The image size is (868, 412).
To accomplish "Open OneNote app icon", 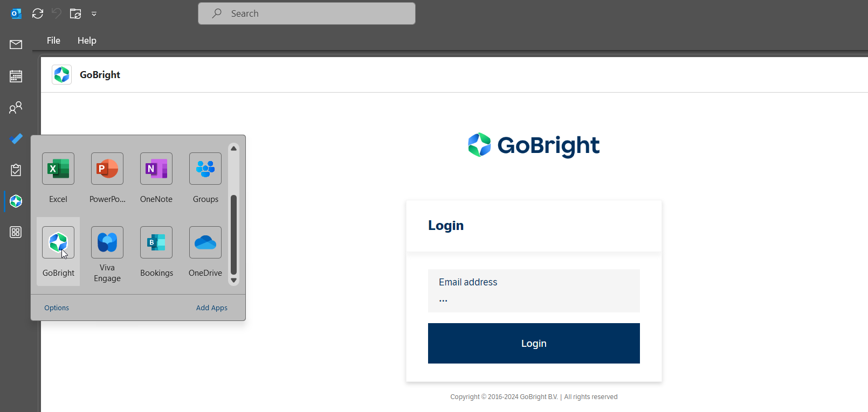I will [156, 169].
